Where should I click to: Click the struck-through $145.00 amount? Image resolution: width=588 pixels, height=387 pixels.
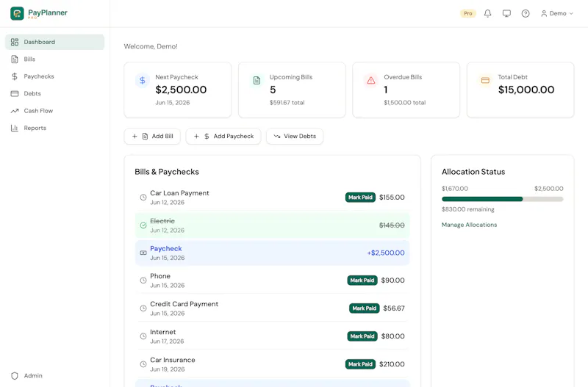(392, 225)
